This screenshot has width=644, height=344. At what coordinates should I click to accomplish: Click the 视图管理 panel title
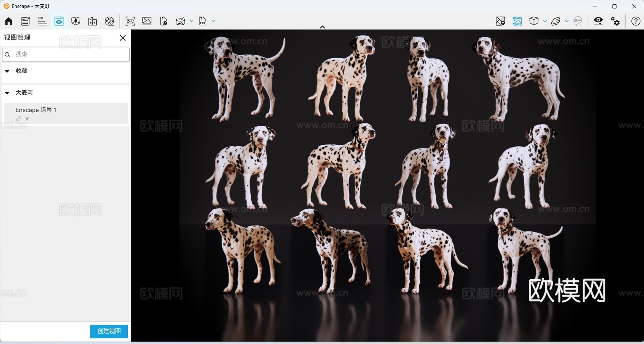tap(17, 38)
